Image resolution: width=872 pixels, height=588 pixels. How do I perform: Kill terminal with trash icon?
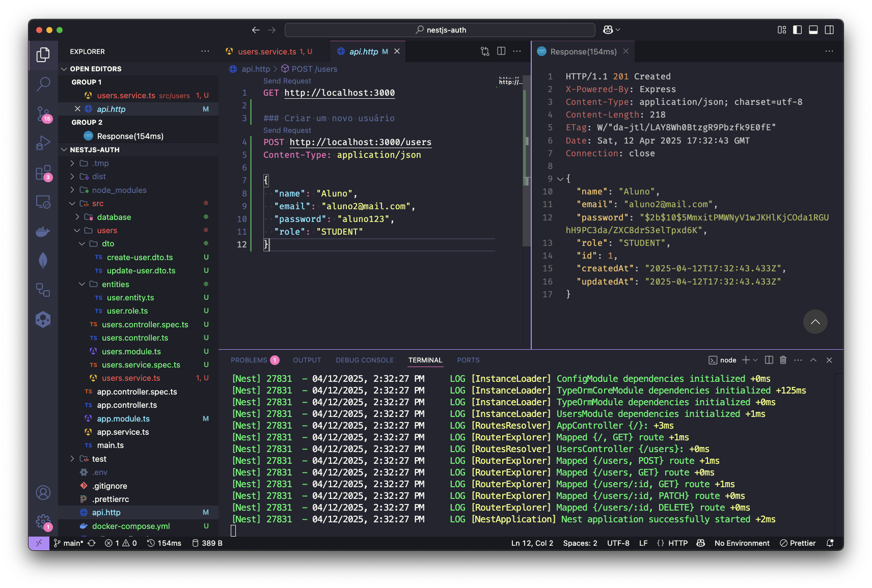click(x=783, y=360)
